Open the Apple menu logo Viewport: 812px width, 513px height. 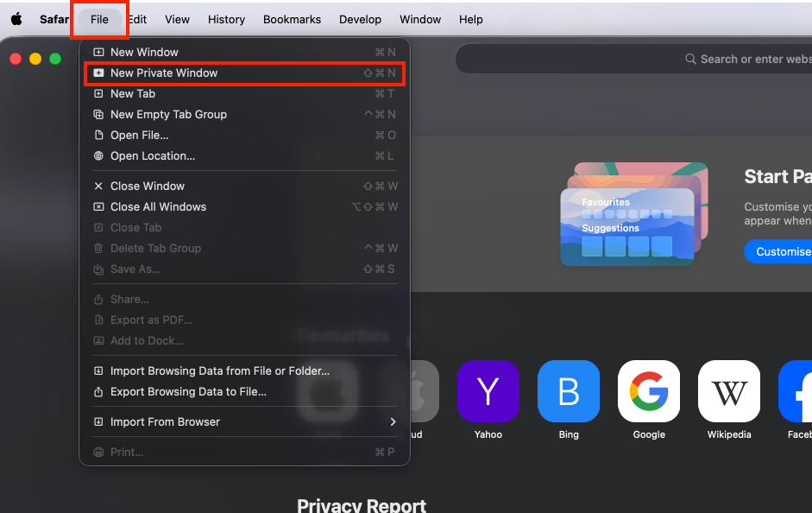coord(16,19)
